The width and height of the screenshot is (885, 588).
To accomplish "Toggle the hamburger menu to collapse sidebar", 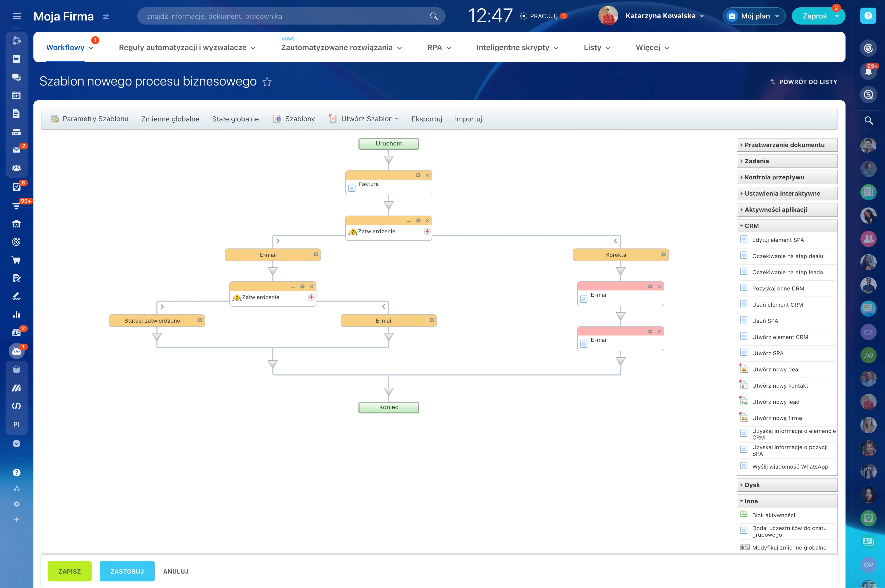I will click(16, 16).
